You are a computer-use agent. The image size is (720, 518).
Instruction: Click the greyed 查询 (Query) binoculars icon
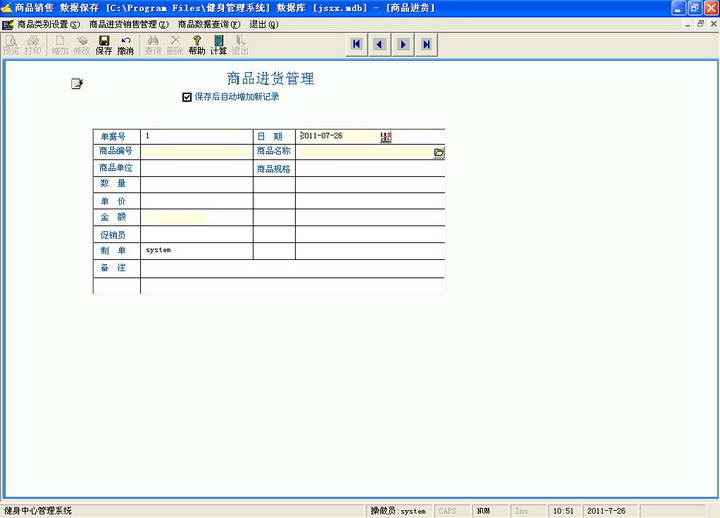click(153, 45)
